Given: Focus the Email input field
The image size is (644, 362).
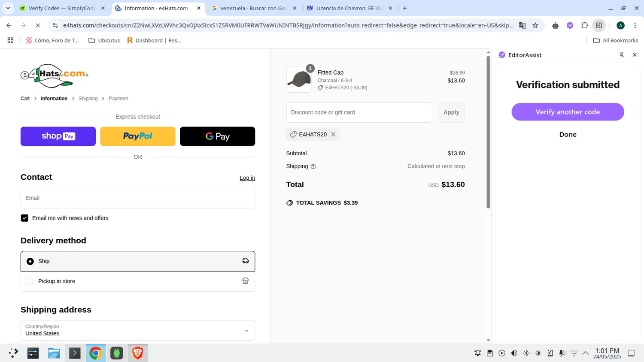Looking at the screenshot, I should tap(138, 198).
